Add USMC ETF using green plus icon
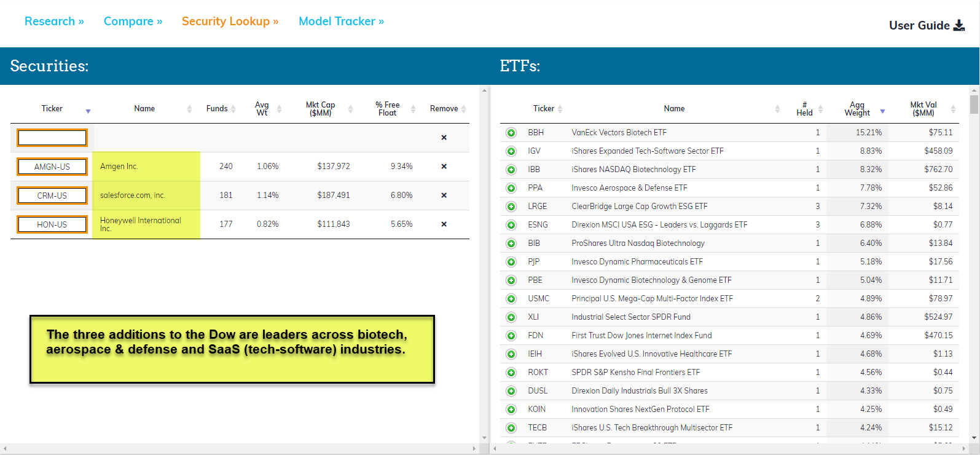Screen dimensions: 980x455 [x=511, y=299]
